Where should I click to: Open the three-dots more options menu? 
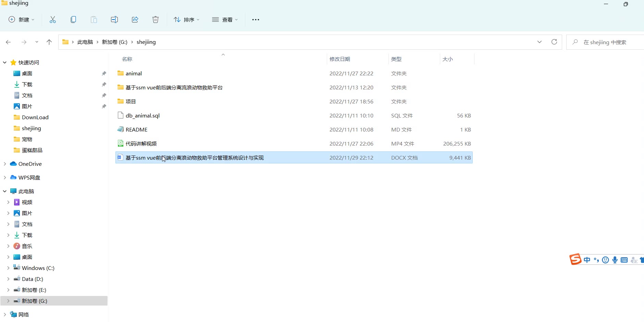tap(256, 20)
